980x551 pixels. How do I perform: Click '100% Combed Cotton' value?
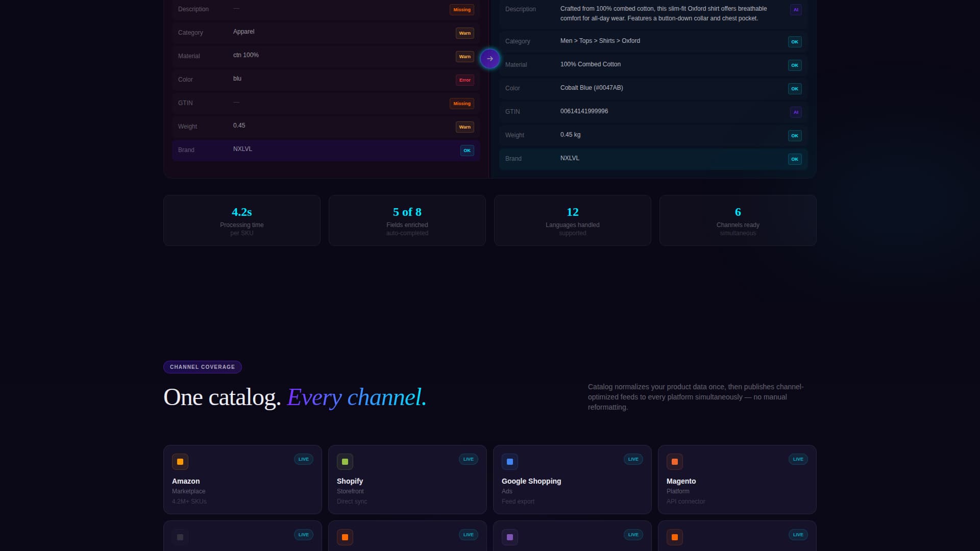pos(591,64)
